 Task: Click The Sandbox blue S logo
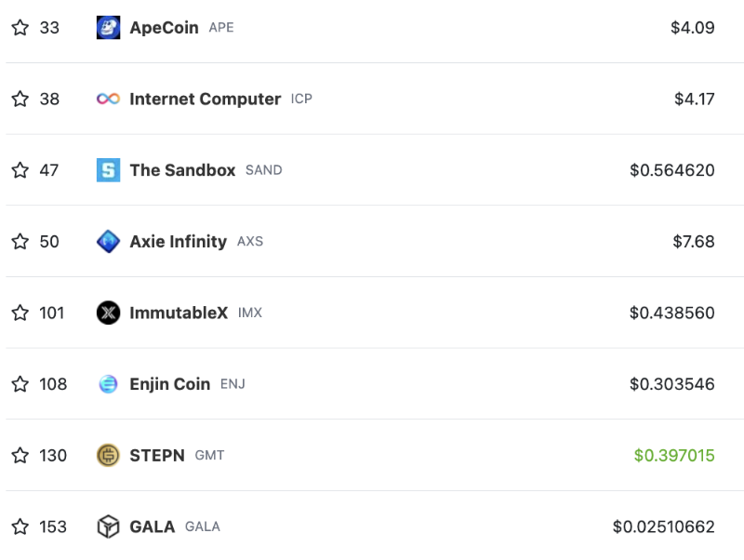[x=108, y=170]
